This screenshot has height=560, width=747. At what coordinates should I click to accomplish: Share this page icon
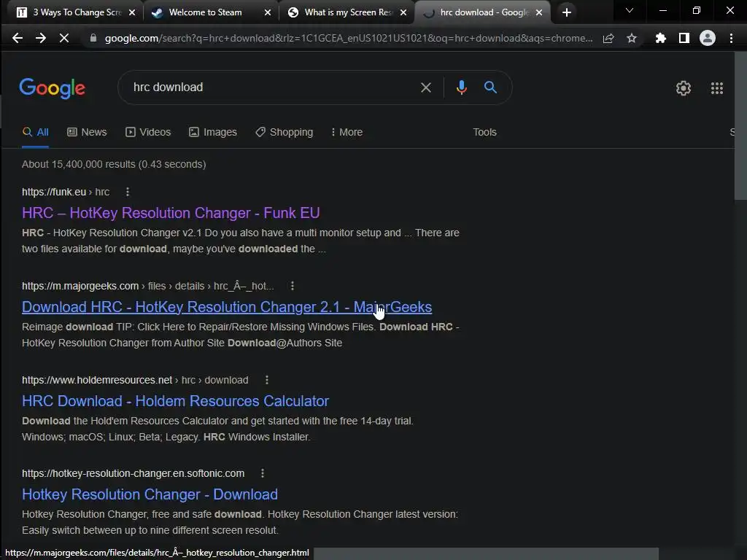pyautogui.click(x=608, y=38)
